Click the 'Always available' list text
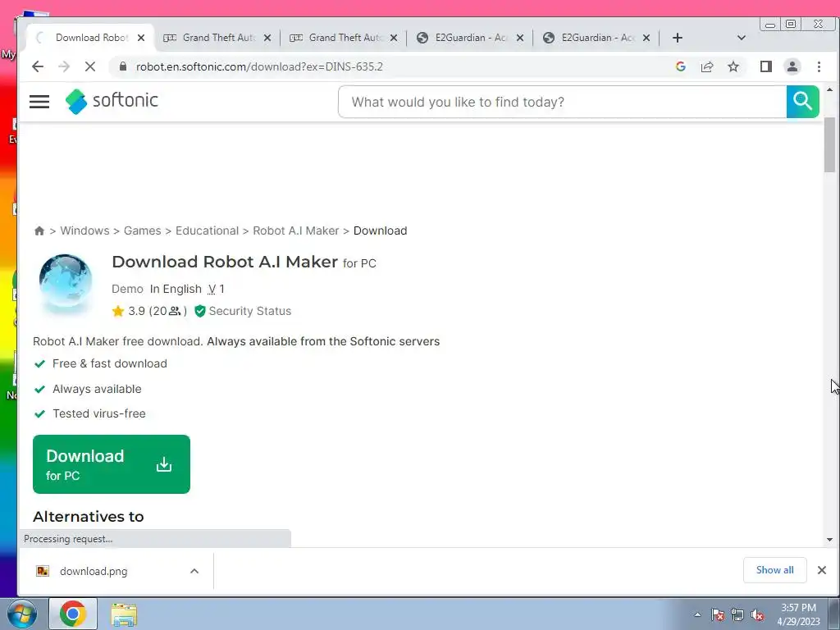This screenshot has width=840, height=630. pos(97,389)
